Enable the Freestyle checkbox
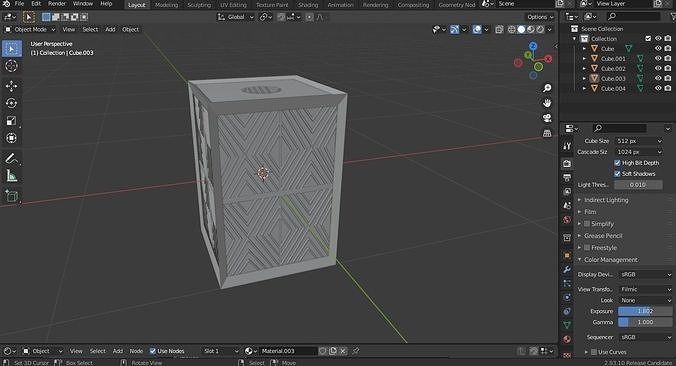The height and width of the screenshot is (366, 676). point(587,248)
